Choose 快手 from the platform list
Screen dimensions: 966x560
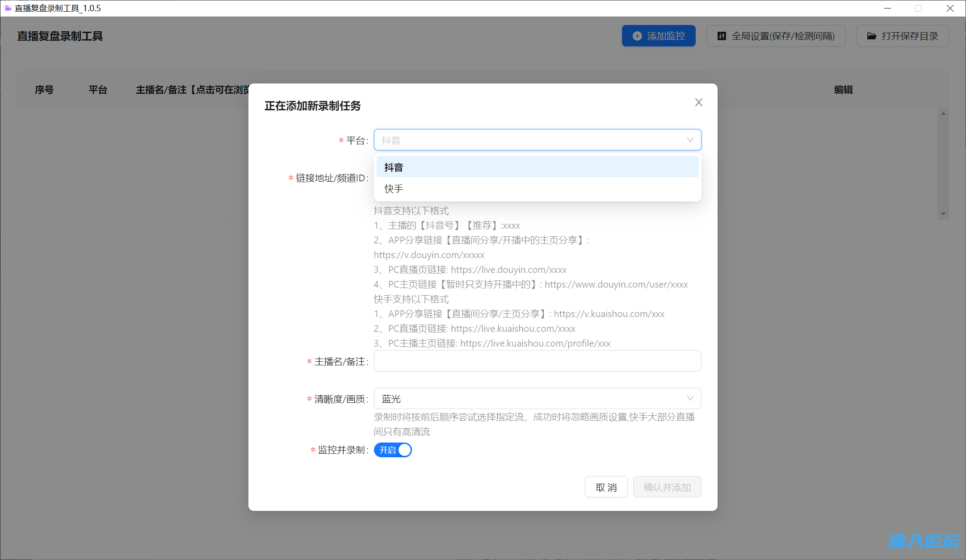[537, 188]
